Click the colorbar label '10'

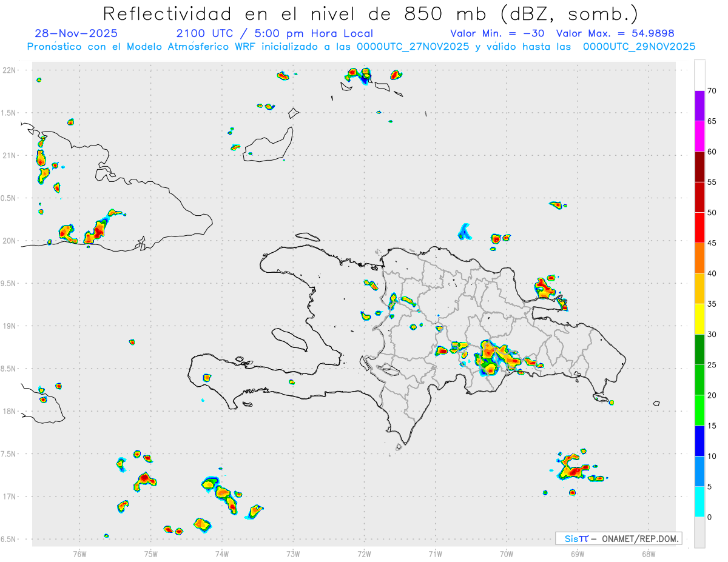coord(712,457)
